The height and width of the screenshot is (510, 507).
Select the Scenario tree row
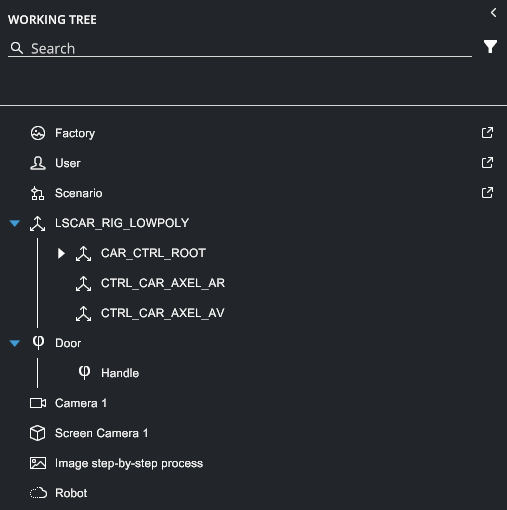click(253, 193)
